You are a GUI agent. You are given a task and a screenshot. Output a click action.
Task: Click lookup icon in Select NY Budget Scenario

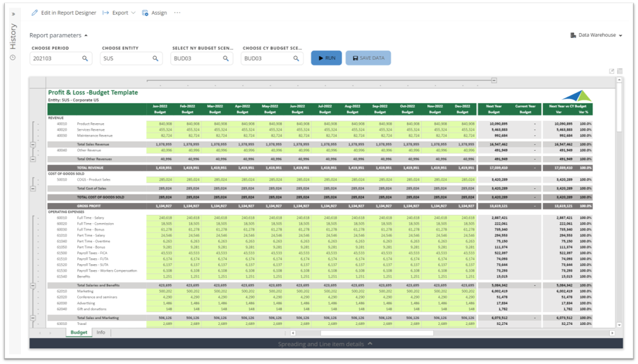(x=226, y=59)
